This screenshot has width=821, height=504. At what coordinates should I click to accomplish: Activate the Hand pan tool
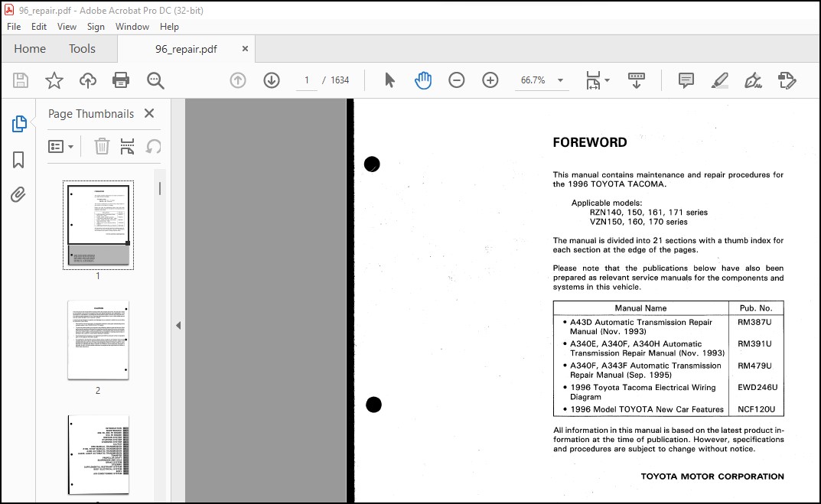point(423,80)
